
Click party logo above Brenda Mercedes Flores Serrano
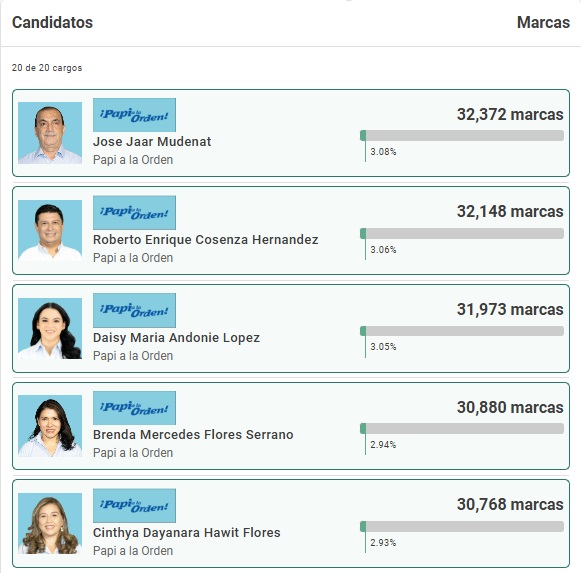coord(134,408)
